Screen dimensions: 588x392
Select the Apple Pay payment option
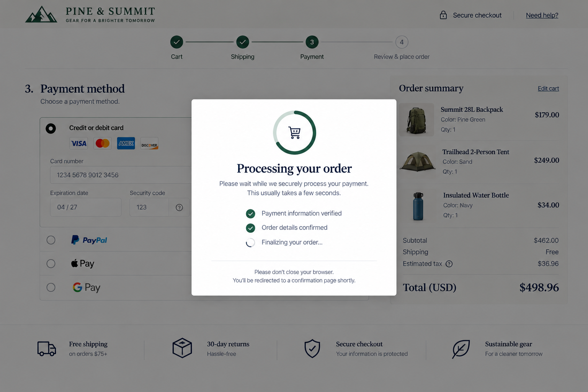(x=51, y=264)
